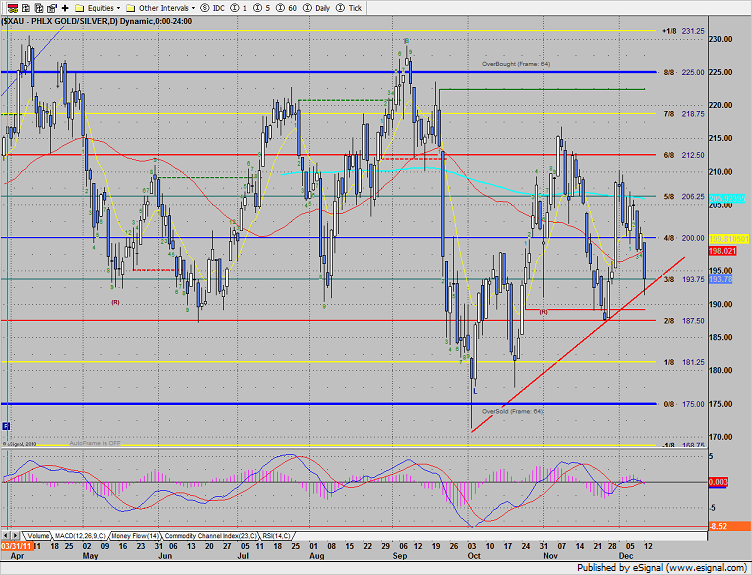This screenshot has width=752, height=575.
Task: Click the 7/8 218.75 level label
Action: pyautogui.click(x=684, y=114)
